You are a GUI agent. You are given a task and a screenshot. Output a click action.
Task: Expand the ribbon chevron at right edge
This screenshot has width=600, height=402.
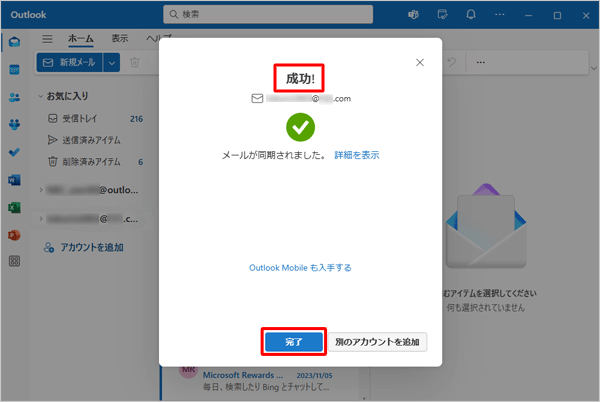point(593,68)
